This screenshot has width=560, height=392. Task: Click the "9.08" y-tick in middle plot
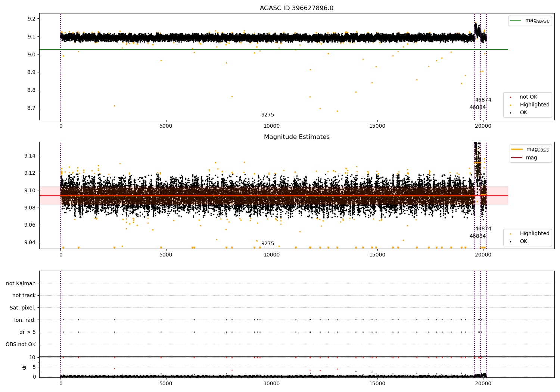pyautogui.click(x=31, y=208)
